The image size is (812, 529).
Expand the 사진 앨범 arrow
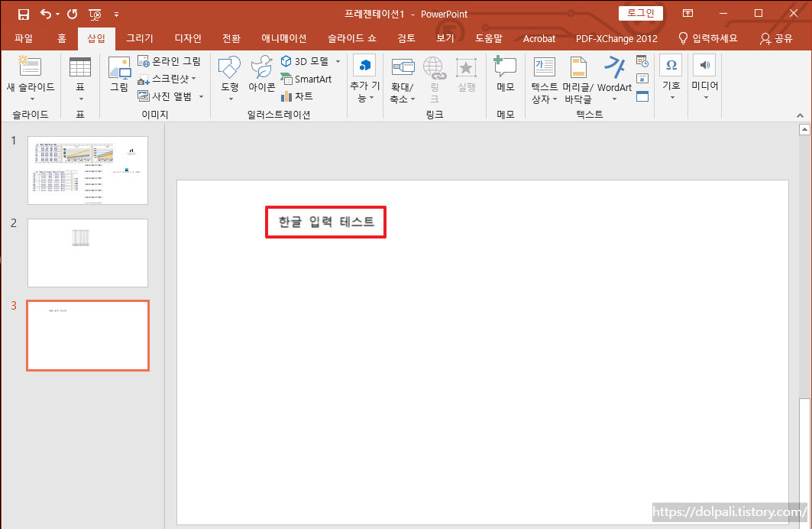coord(201,96)
